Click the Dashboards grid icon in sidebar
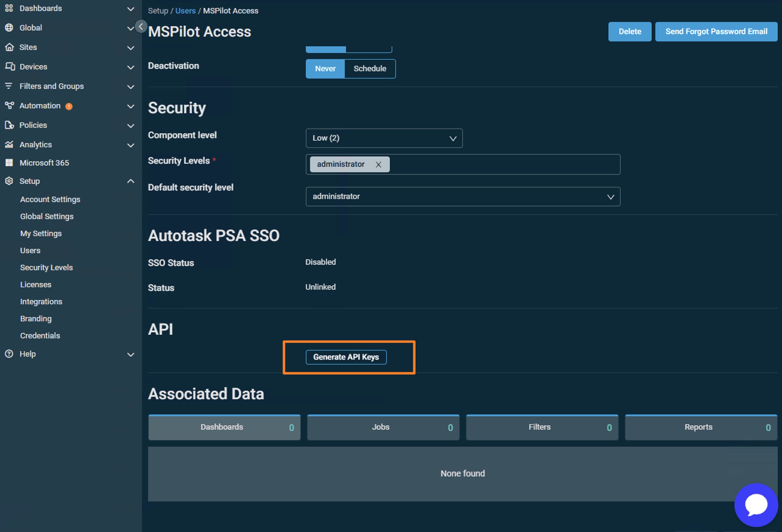Viewport: 782px width, 532px height. click(9, 8)
